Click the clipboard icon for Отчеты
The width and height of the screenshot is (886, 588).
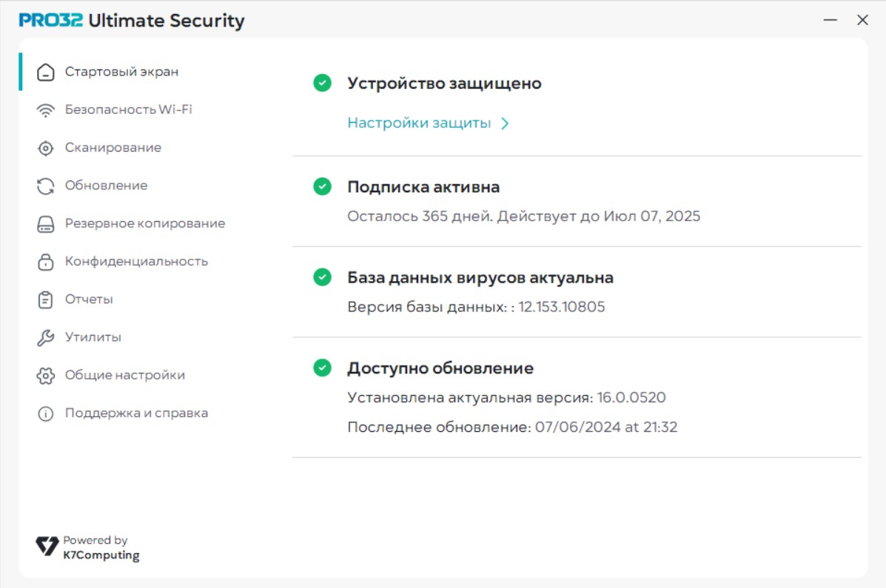click(46, 300)
